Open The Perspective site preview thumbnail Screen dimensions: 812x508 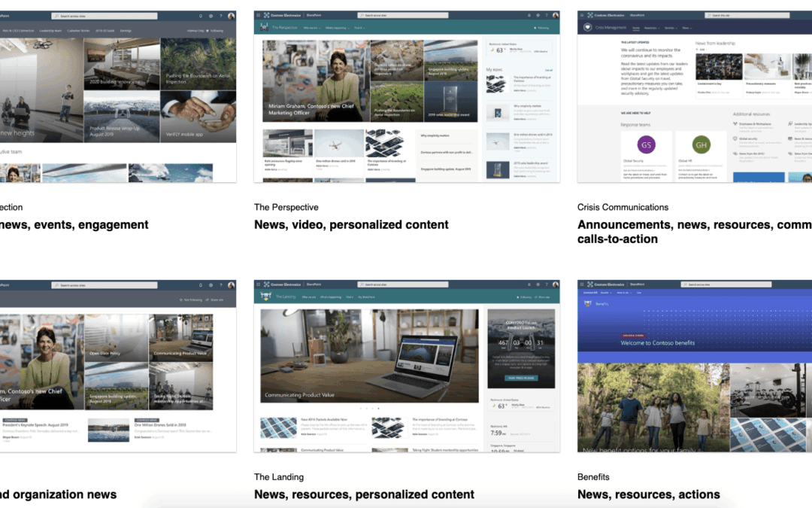pyautogui.click(x=407, y=96)
